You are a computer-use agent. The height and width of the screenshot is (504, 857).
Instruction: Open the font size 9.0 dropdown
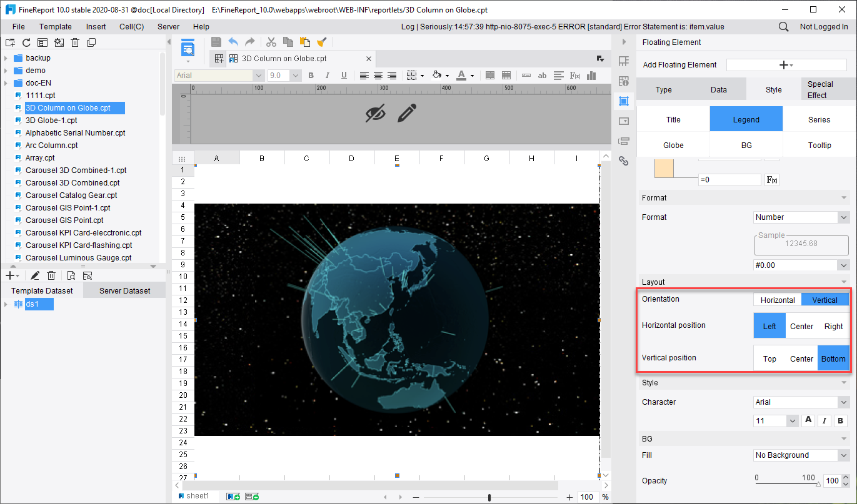(294, 76)
